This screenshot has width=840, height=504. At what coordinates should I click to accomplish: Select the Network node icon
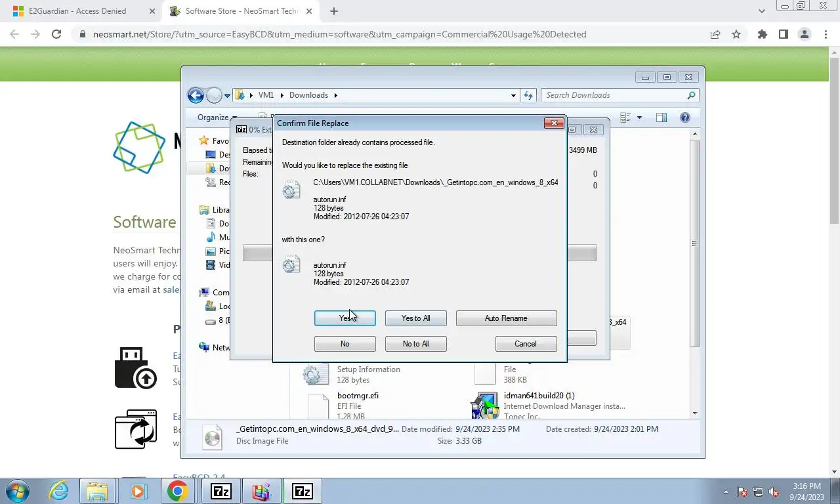(x=204, y=347)
